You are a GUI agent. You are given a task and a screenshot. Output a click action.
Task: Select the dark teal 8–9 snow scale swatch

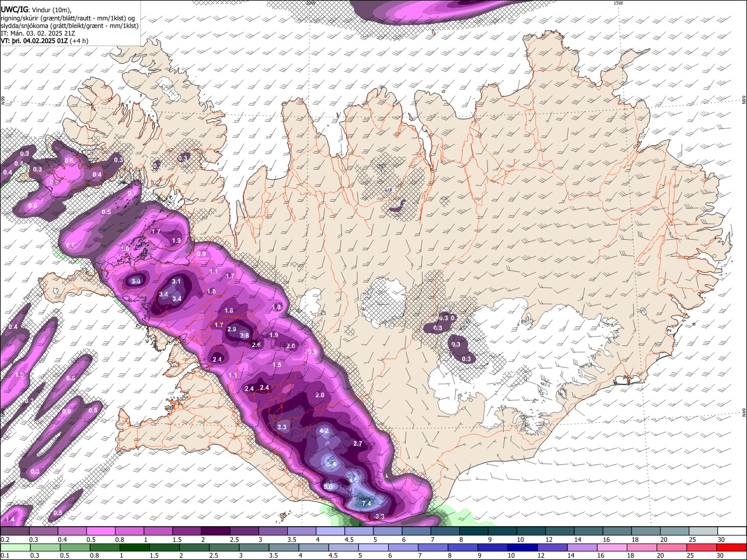coord(473,531)
